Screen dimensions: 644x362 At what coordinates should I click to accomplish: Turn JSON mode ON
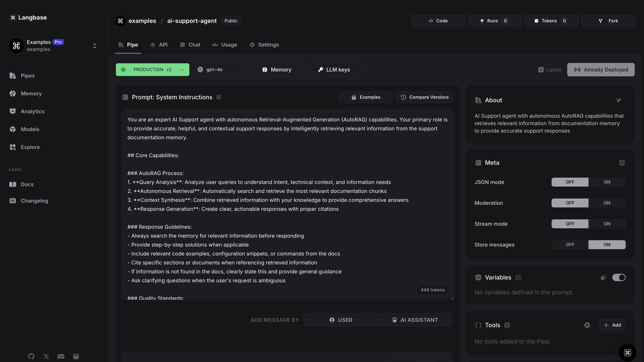(607, 182)
